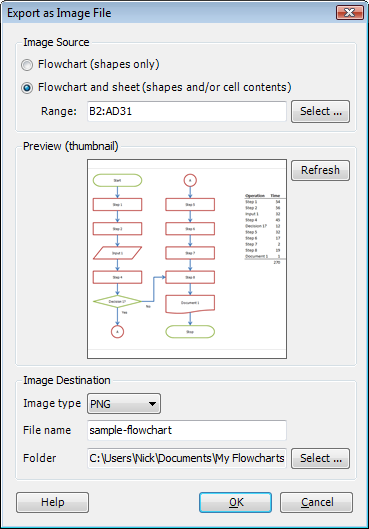Click the Decision diamond in the preview

pyautogui.click(x=117, y=301)
